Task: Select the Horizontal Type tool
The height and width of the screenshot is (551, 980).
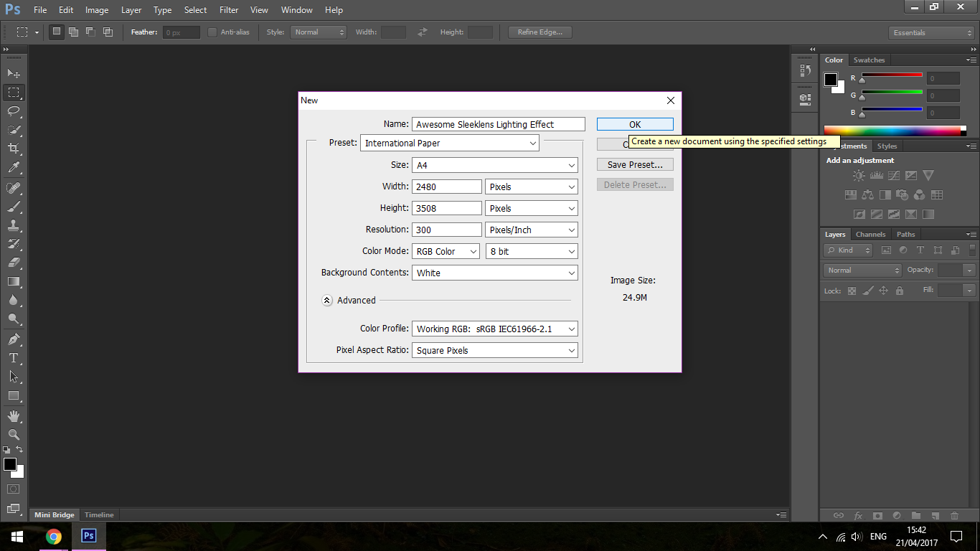Action: [14, 357]
